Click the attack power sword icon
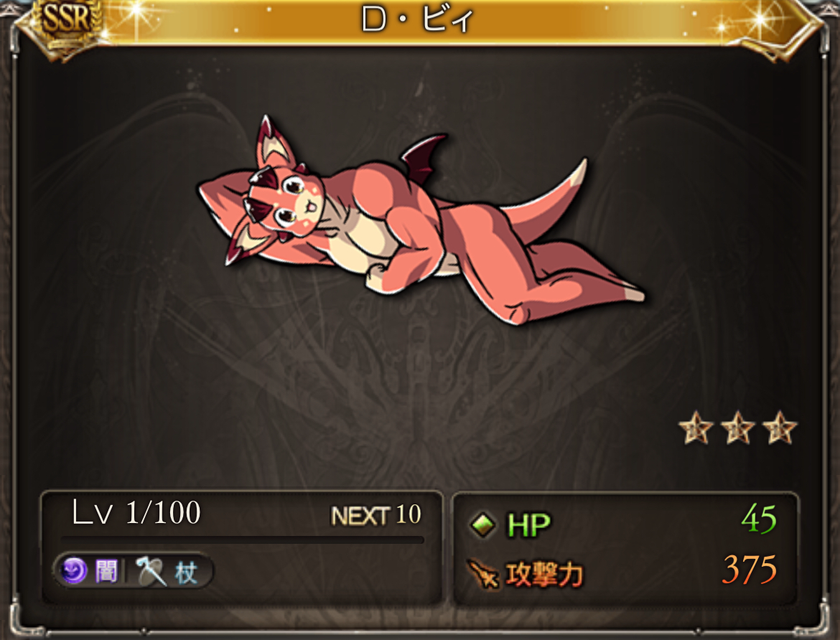The height and width of the screenshot is (640, 840). tap(482, 575)
